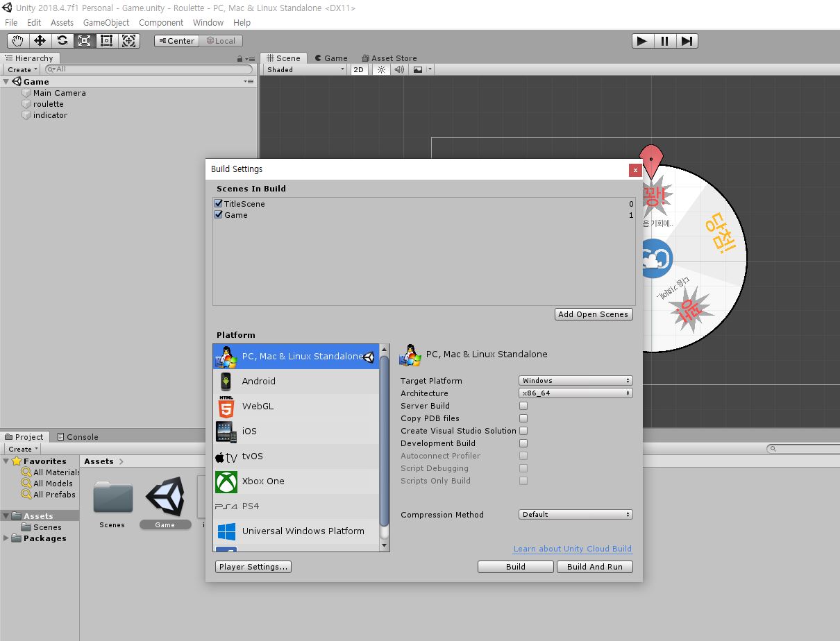Switch to the Asset Store tab

389,58
